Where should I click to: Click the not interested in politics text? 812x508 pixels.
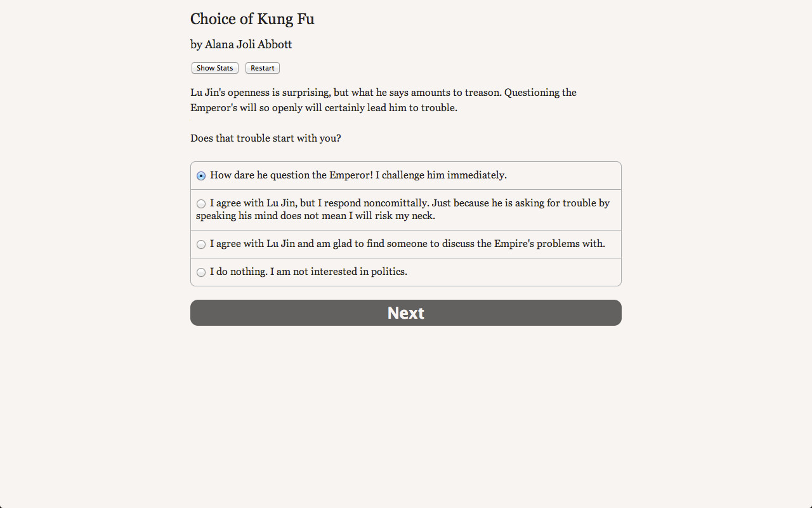point(308,272)
